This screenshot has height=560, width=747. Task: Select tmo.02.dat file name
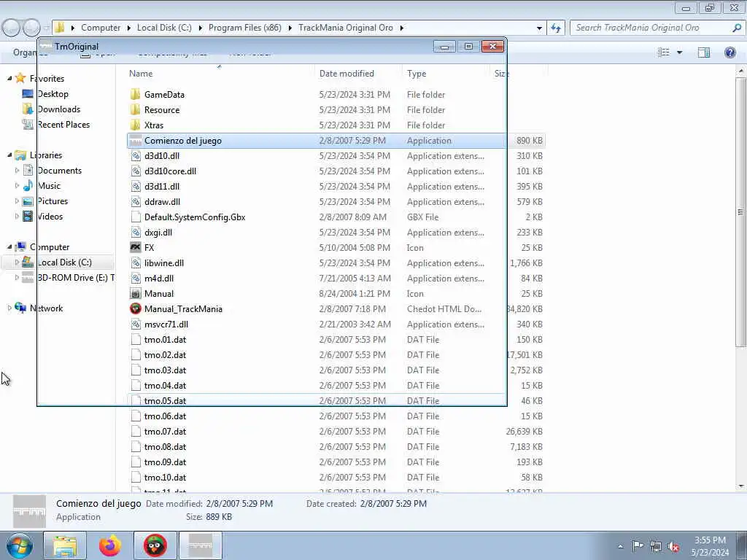coord(165,355)
